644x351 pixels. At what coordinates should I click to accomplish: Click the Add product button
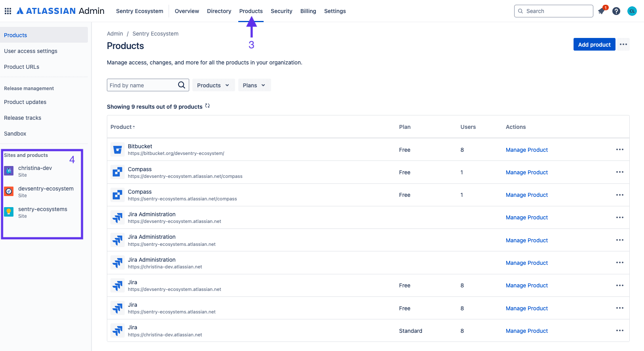[x=594, y=45]
